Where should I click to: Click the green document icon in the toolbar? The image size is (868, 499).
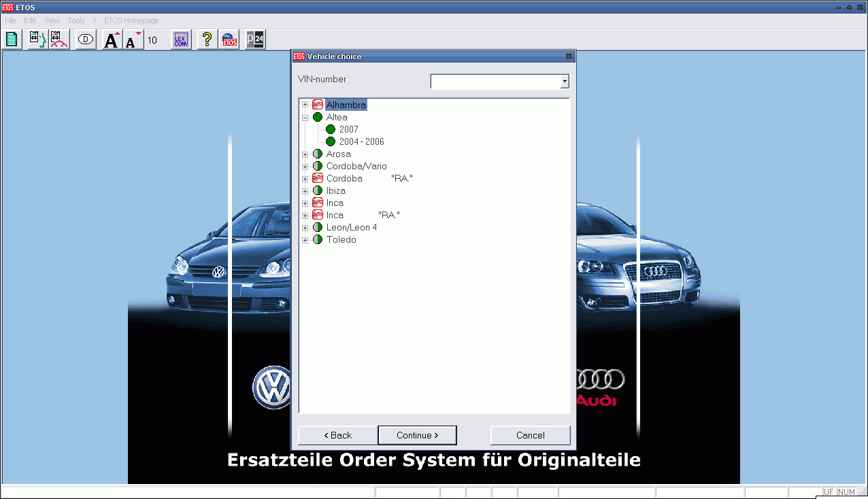[x=12, y=39]
